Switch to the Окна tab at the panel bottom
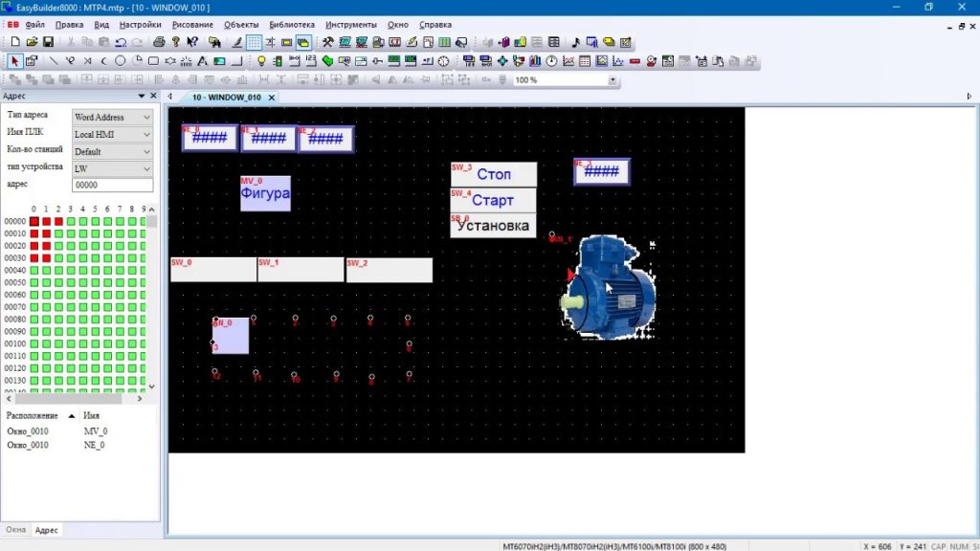 (x=15, y=530)
